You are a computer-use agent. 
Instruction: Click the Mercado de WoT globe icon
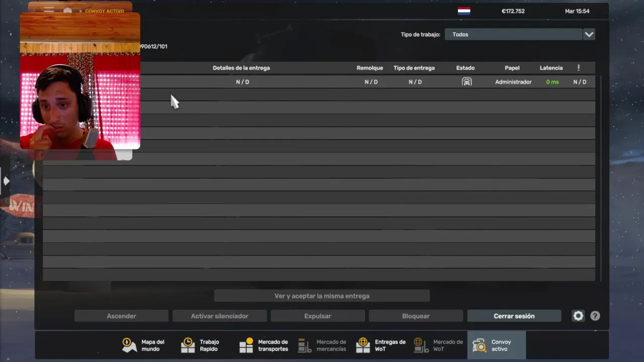(x=421, y=345)
